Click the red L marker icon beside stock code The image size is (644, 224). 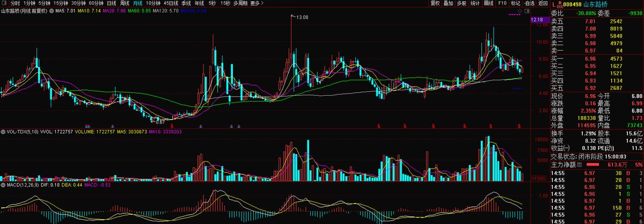(554, 3)
